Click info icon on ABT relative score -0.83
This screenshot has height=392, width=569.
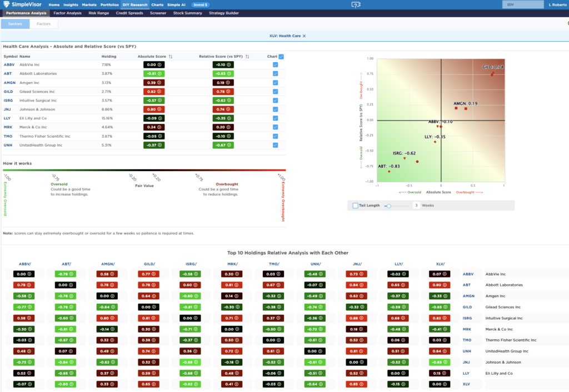(x=228, y=74)
